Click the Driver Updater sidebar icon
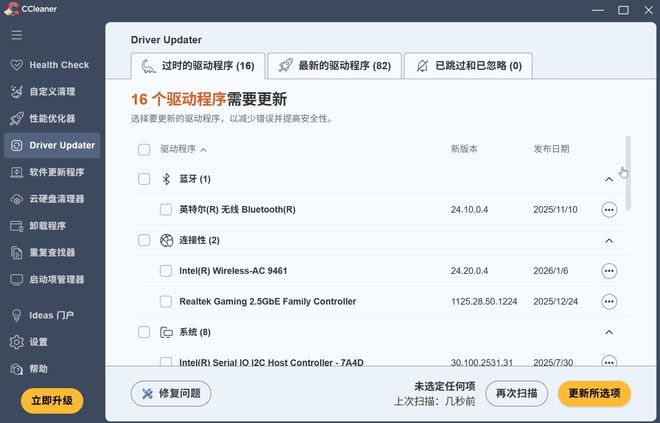 point(17,146)
